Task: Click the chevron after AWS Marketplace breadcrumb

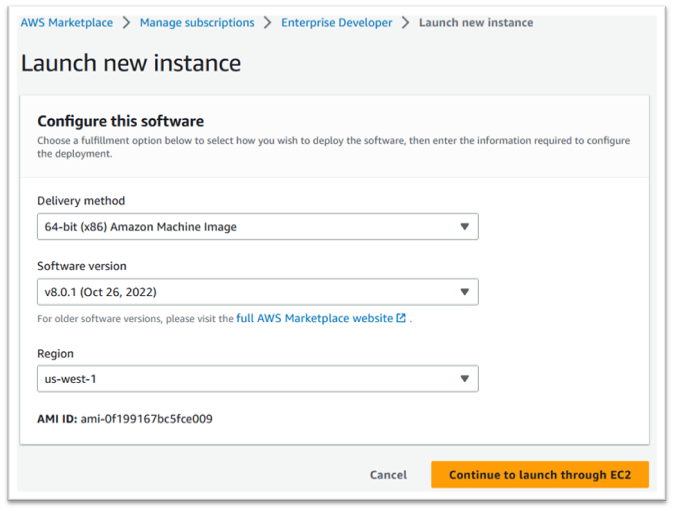Action: tap(126, 22)
